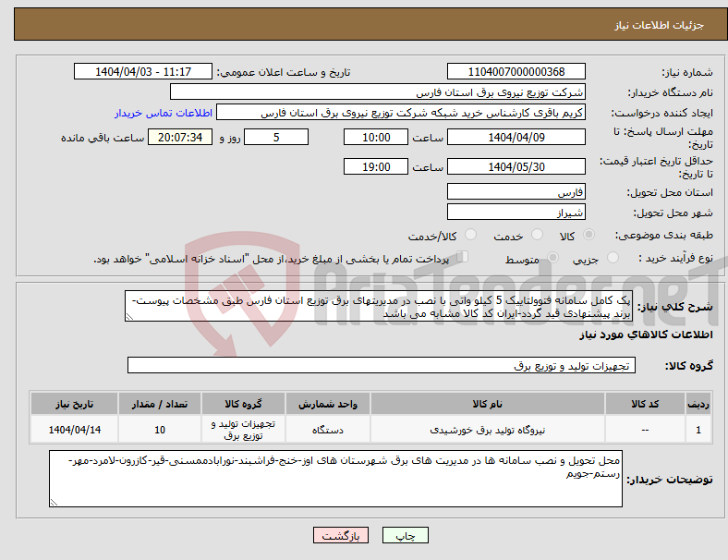Open اطلاعات تماس خریدار link

pyautogui.click(x=164, y=113)
